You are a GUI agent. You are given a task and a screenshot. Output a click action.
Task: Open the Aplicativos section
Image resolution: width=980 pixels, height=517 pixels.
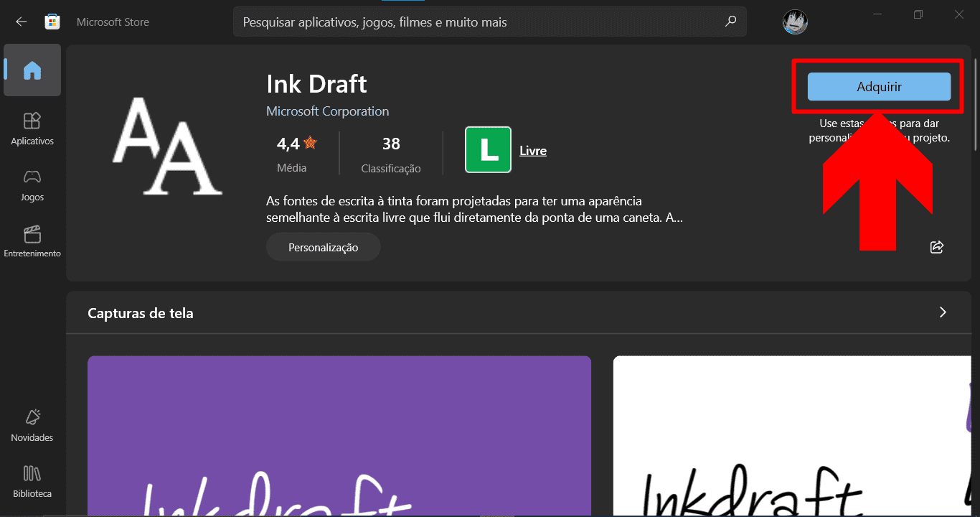tap(32, 129)
